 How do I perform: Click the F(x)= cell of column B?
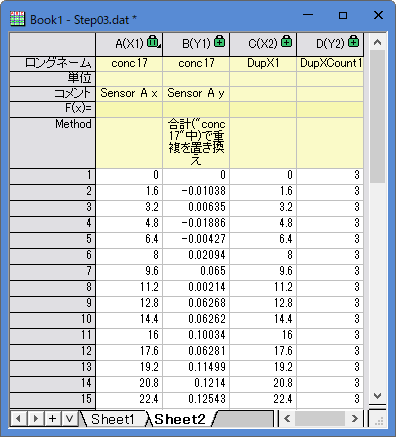(196, 109)
